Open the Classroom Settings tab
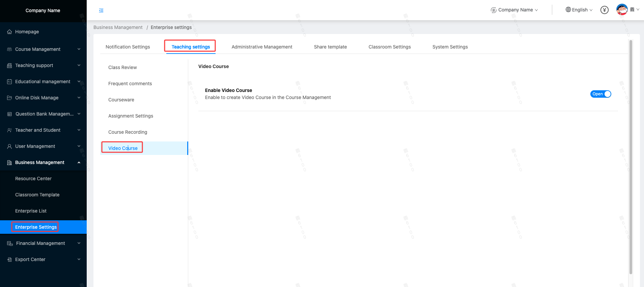Viewport: 644px width, 287px height. click(x=389, y=47)
